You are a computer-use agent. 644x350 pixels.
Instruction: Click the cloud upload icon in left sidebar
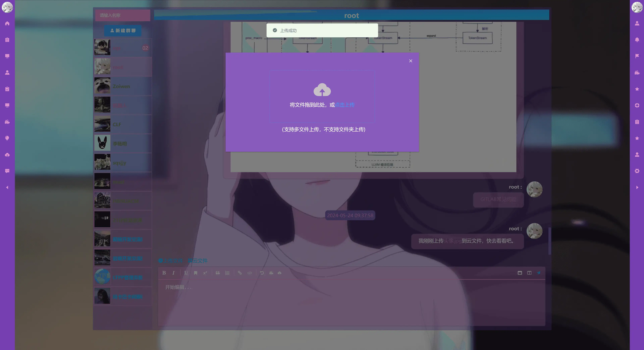point(7,155)
